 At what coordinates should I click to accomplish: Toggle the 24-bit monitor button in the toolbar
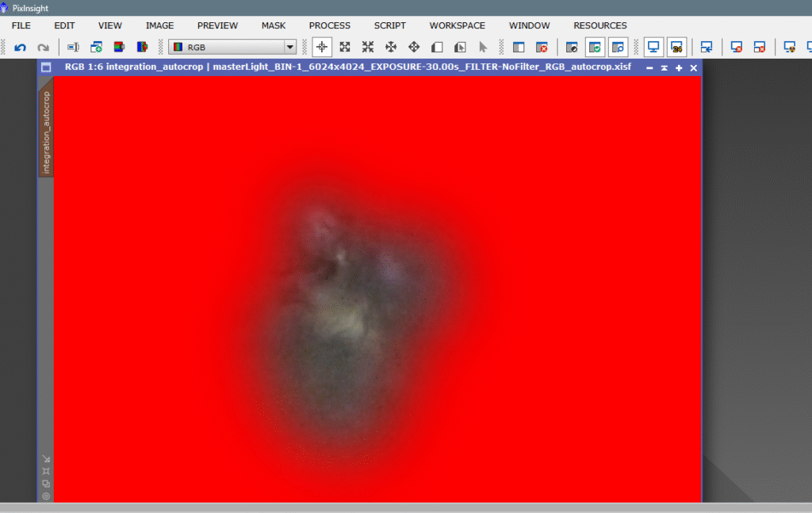tap(676, 48)
